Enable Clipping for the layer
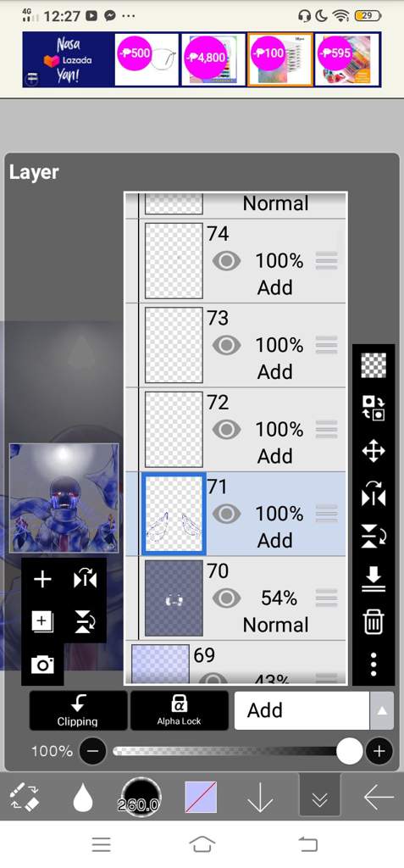 pyautogui.click(x=78, y=710)
